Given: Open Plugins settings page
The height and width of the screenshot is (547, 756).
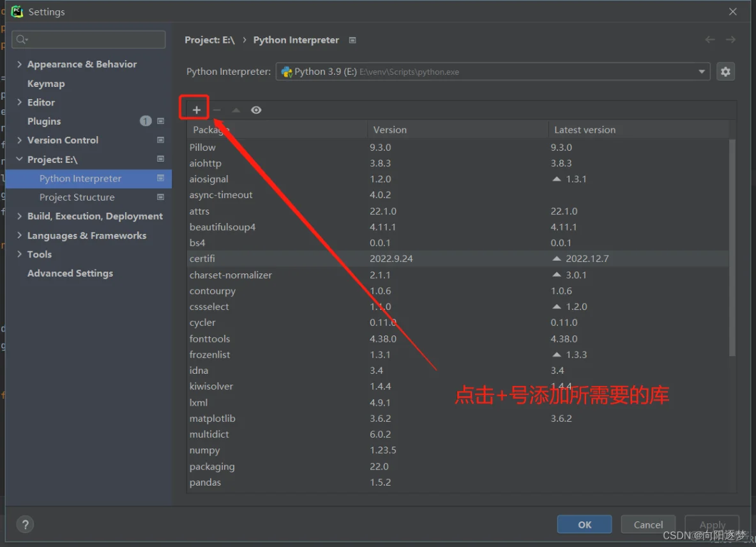Looking at the screenshot, I should click(x=44, y=121).
